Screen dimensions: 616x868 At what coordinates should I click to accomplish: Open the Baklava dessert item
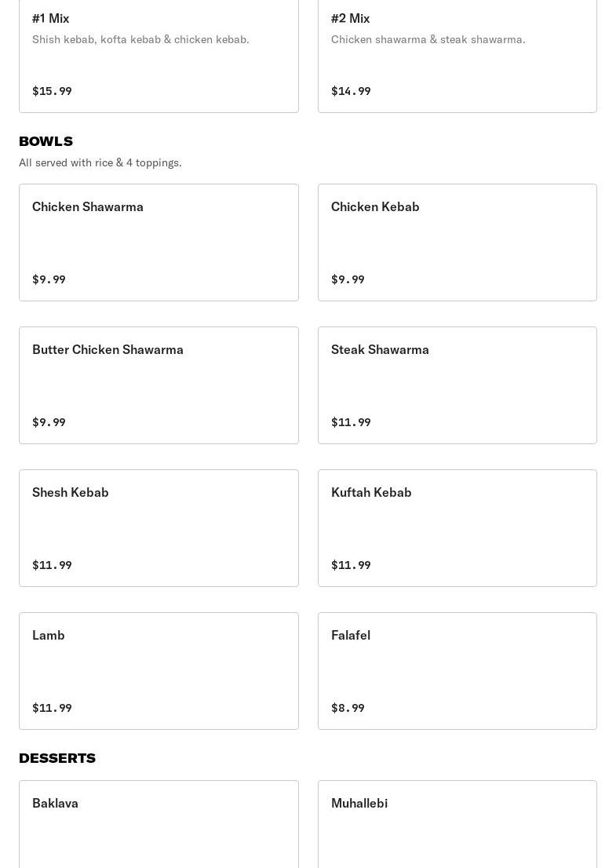tap(159, 824)
